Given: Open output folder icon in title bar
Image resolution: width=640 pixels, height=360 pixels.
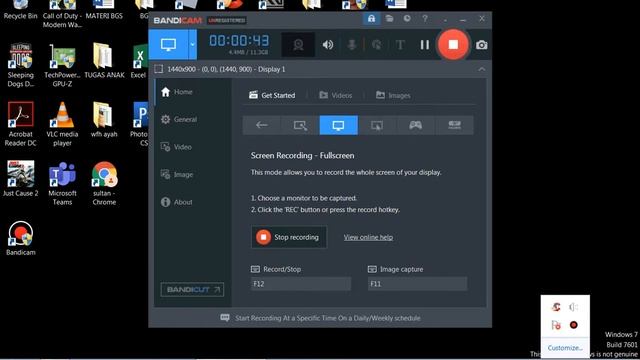Looking at the screenshot, I should pos(389,19).
